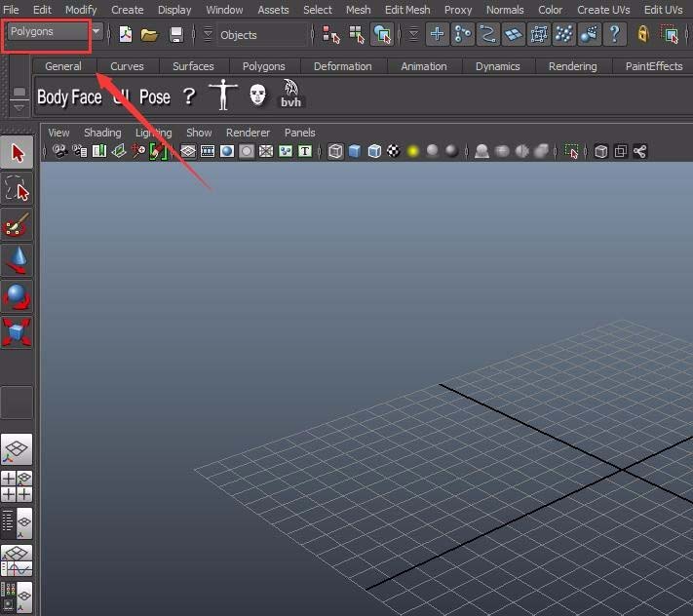Open the Create UVs menu
693x616 pixels.
603,10
